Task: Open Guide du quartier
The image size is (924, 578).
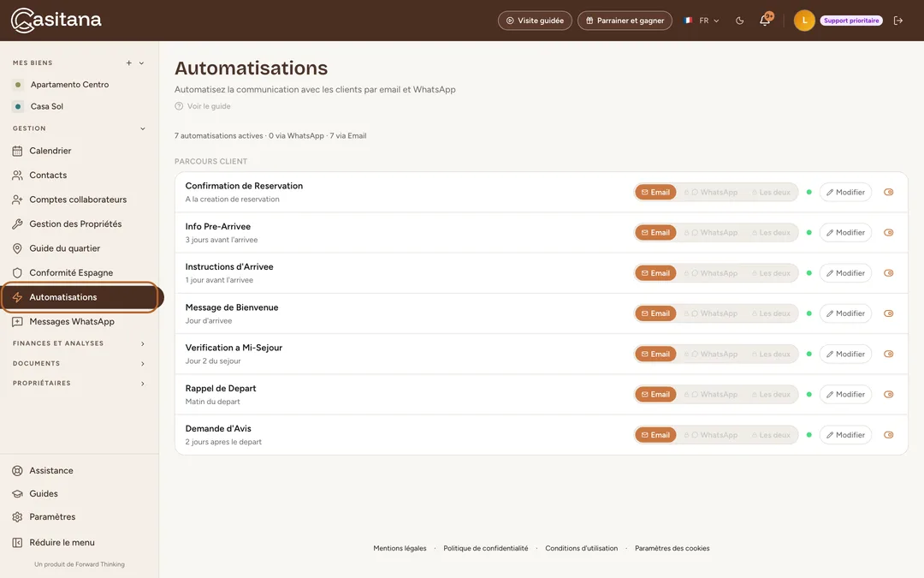Action: coord(80,248)
